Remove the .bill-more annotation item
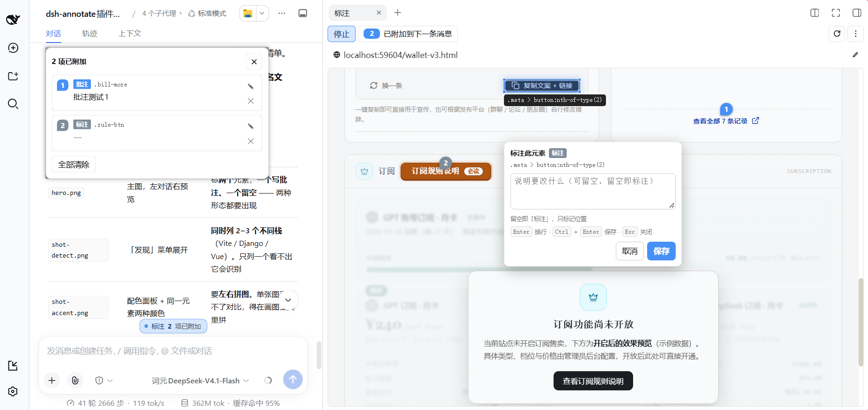 [x=251, y=101]
